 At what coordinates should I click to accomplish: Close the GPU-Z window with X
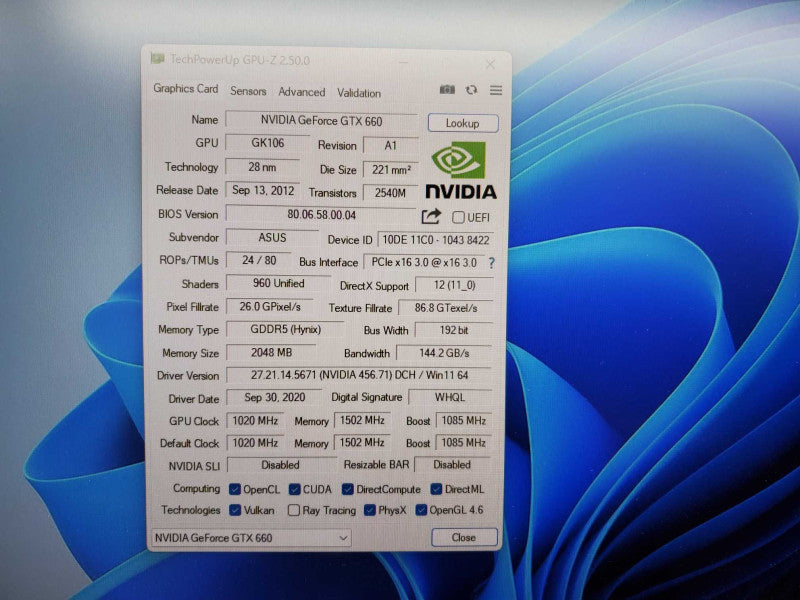coord(490,64)
